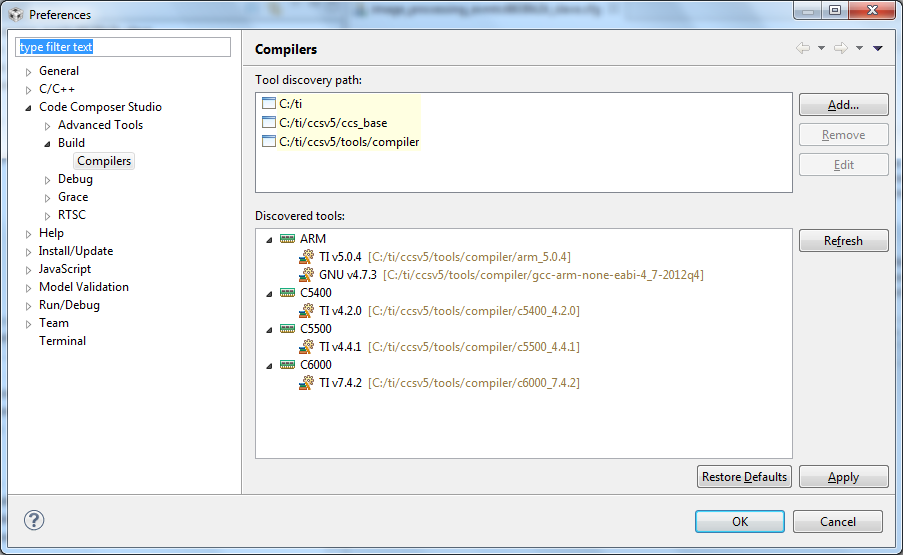This screenshot has height=555, width=903.
Task: Click the ARM chip icon in Discovered tools
Action: click(287, 239)
